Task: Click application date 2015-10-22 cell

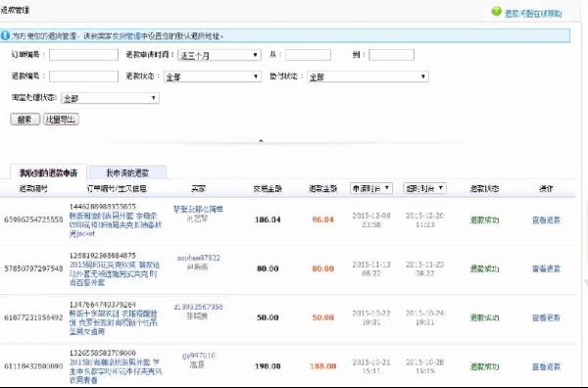Action: (371, 317)
